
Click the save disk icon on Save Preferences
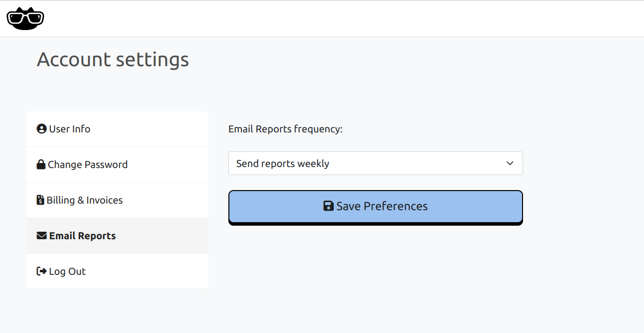tap(328, 206)
